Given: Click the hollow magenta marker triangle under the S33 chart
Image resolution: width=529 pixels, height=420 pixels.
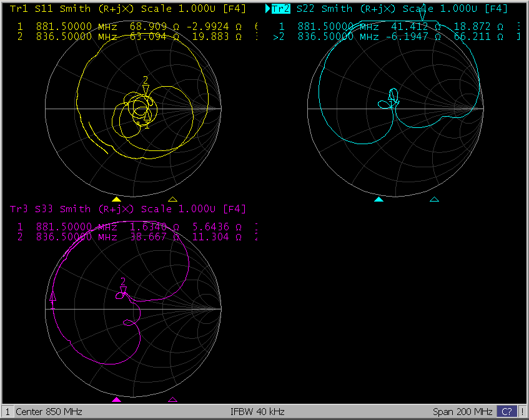Looking at the screenshot, I should (173, 399).
